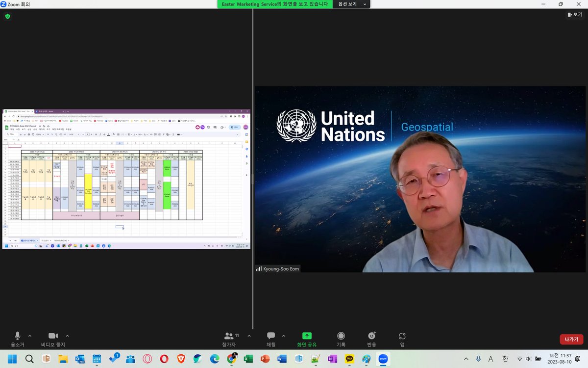Image resolution: width=588 pixels, height=368 pixels.
Task: Open Excel from the taskbar
Action: click(248, 359)
